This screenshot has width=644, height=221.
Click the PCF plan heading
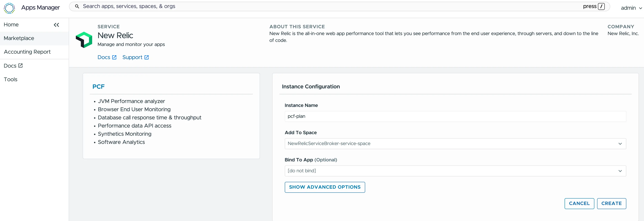[98, 87]
